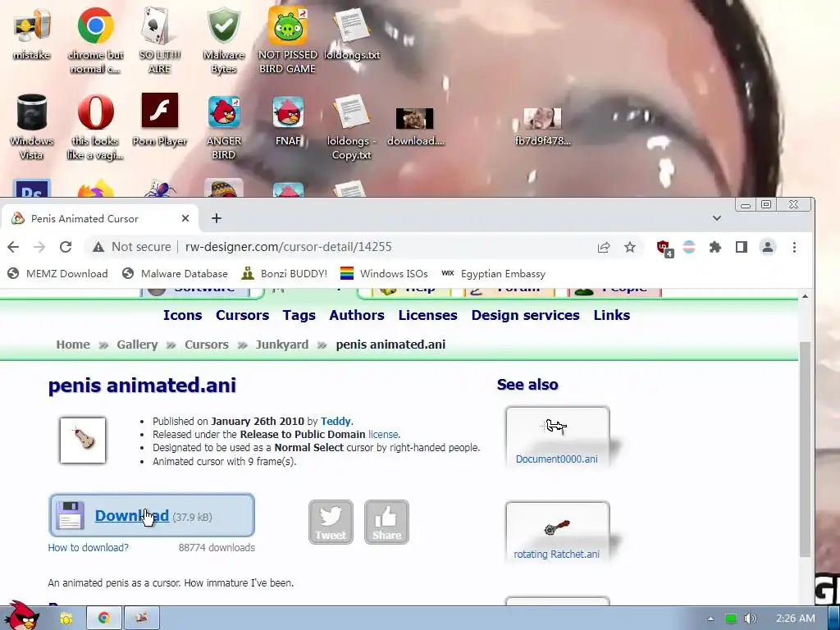The height and width of the screenshot is (630, 840).
Task: Open the volume speaker tray icon
Action: 750,619
